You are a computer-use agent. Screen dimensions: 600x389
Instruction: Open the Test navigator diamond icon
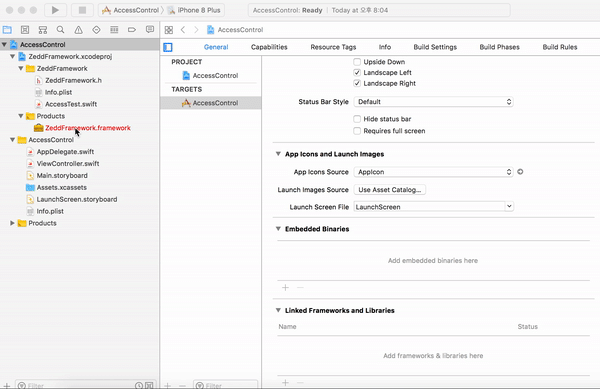coord(96,30)
